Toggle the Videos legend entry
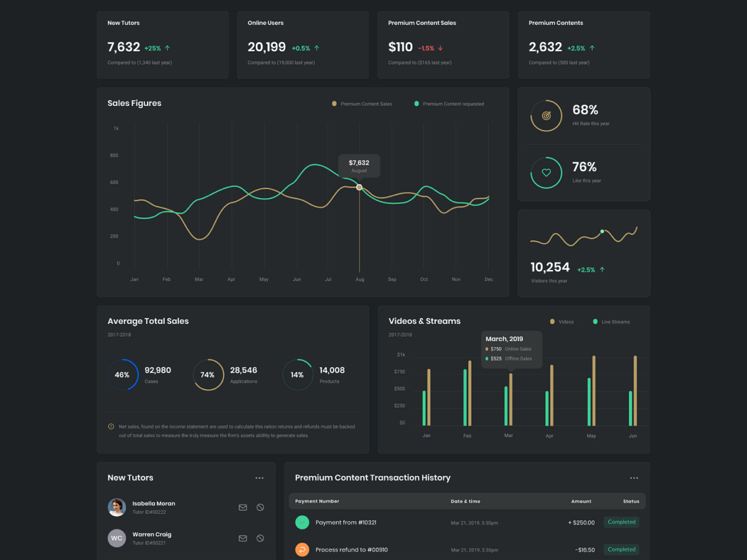Screen dimensions: 747x560 click(x=562, y=322)
